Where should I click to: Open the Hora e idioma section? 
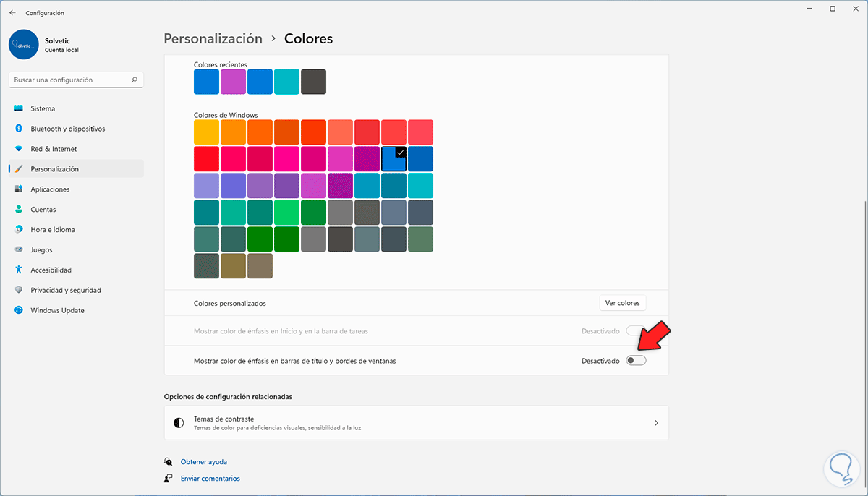tap(52, 229)
